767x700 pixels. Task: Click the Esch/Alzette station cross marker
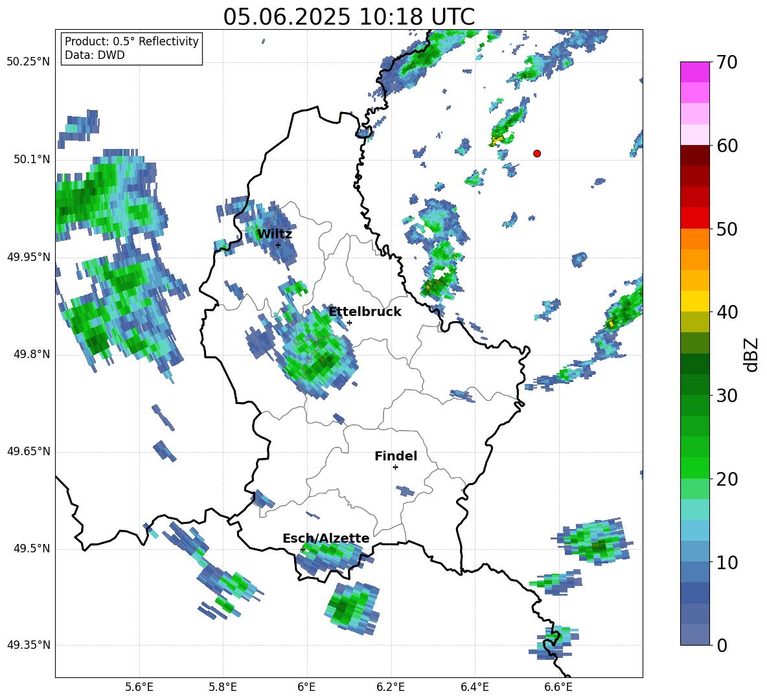point(303,549)
